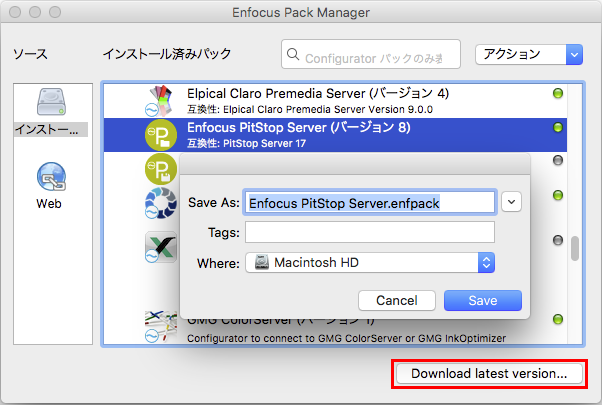Screen dimensions: 602x405
Task: Click the インストー... source label
Action: click(51, 129)
